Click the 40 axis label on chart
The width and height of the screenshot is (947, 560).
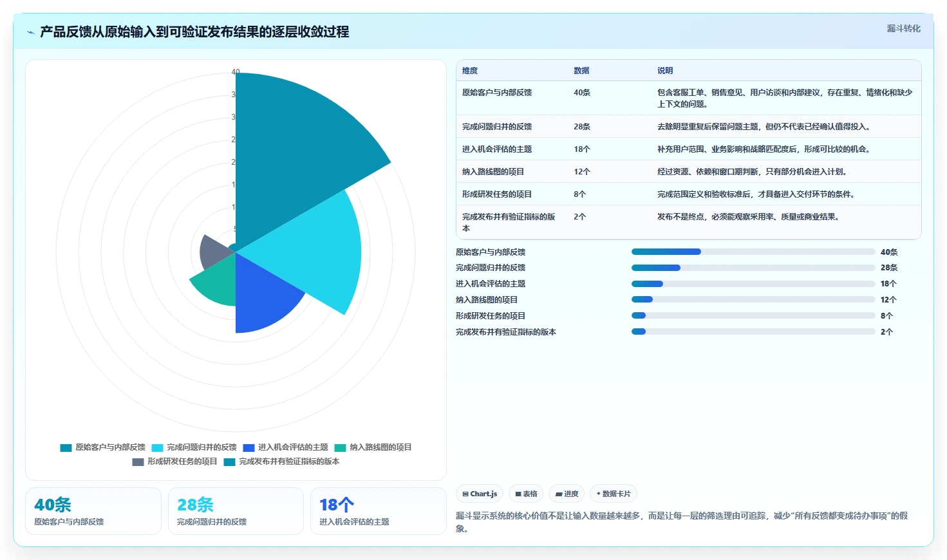pyautogui.click(x=236, y=72)
